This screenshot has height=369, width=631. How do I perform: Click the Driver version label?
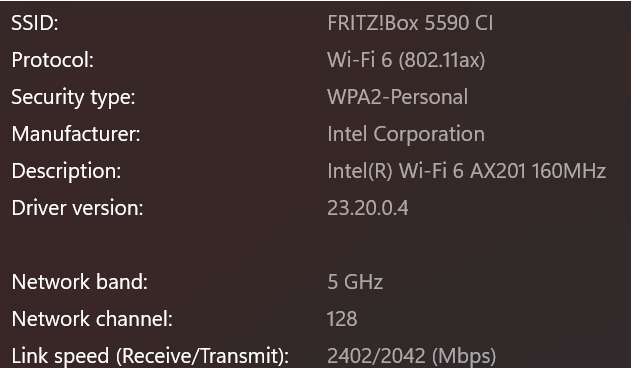[77, 208]
